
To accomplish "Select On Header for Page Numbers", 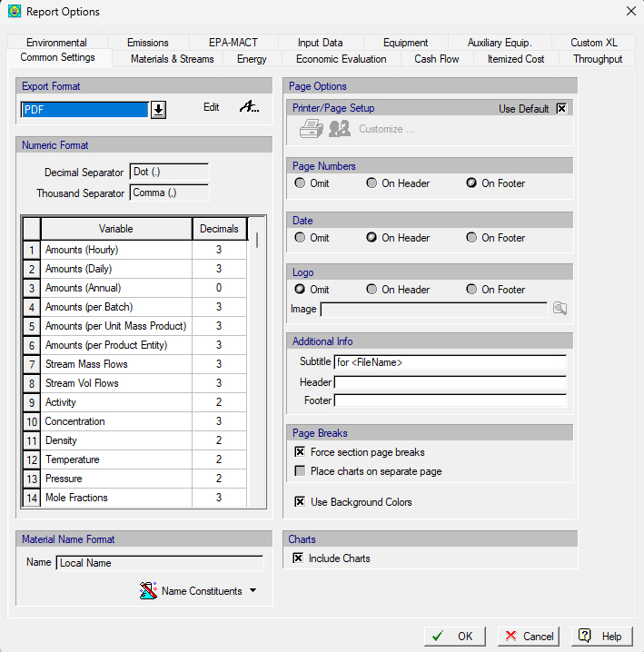I will [372, 183].
